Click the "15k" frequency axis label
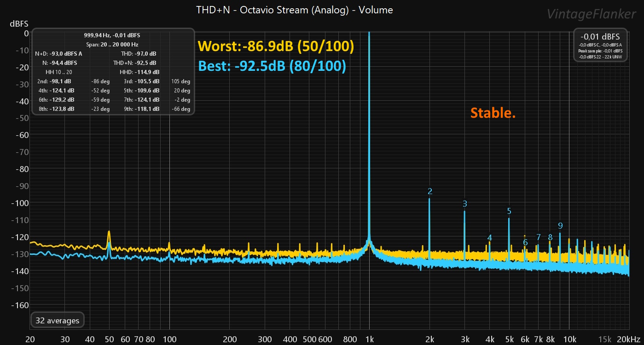This screenshot has height=345, width=644. [x=604, y=339]
